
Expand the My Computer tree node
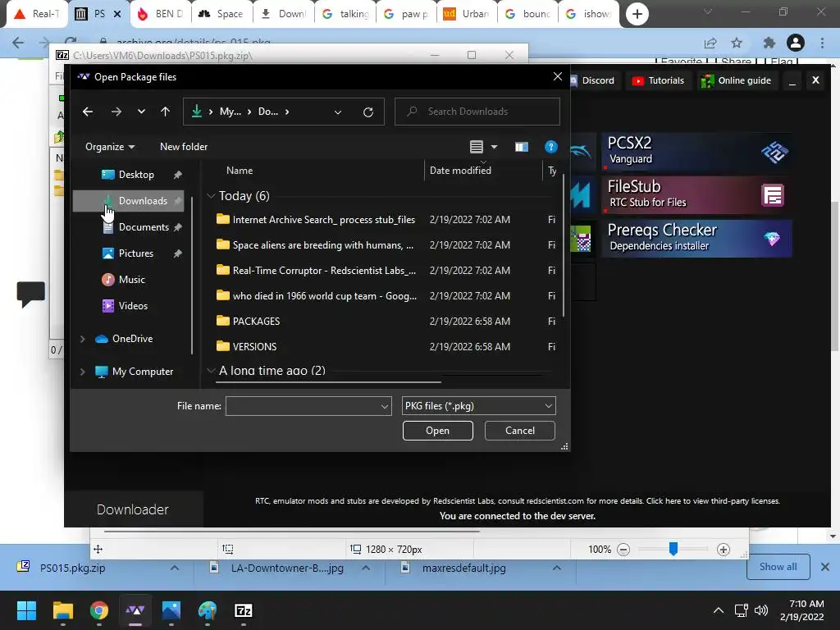tap(83, 372)
